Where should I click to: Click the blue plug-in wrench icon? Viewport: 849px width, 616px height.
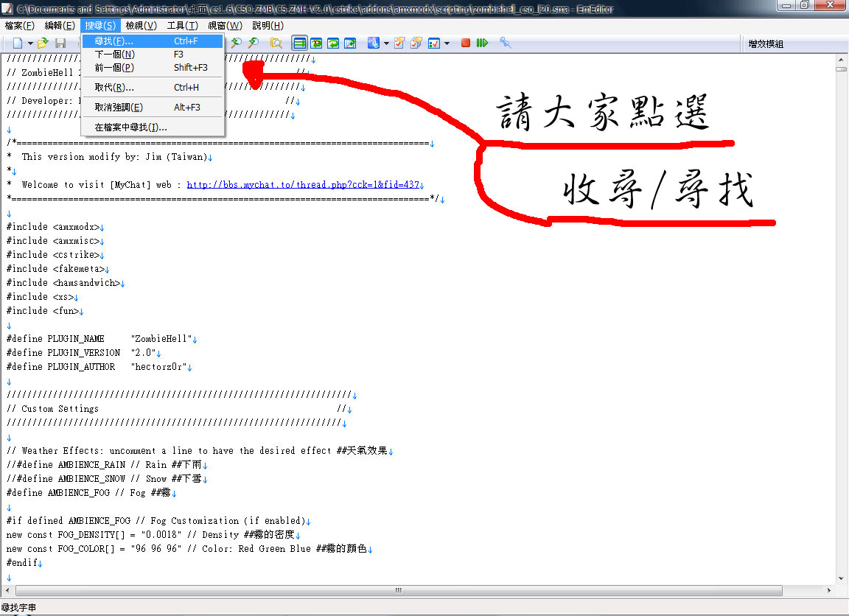coord(506,43)
